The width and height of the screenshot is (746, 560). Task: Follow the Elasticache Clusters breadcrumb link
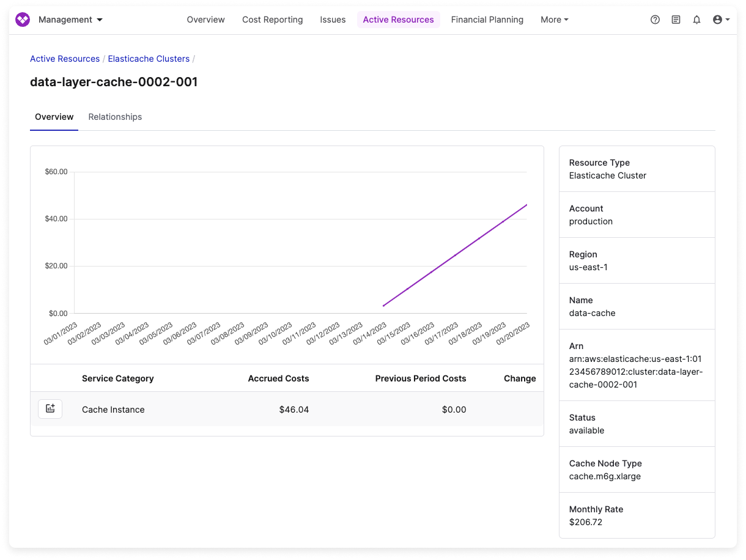point(149,59)
